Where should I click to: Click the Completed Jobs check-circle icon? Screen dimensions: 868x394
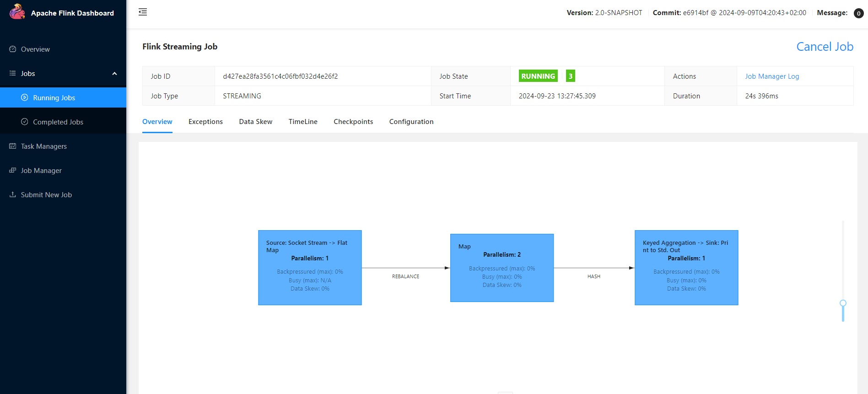click(x=25, y=122)
